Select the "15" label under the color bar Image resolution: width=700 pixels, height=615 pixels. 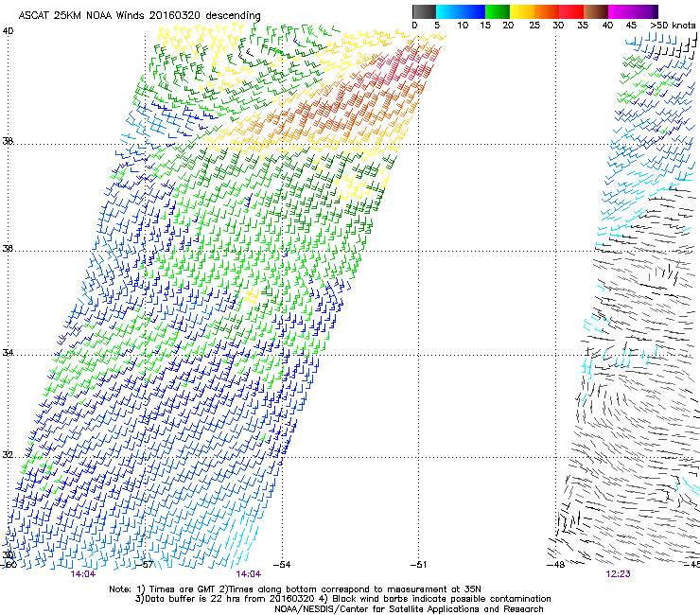point(485,26)
